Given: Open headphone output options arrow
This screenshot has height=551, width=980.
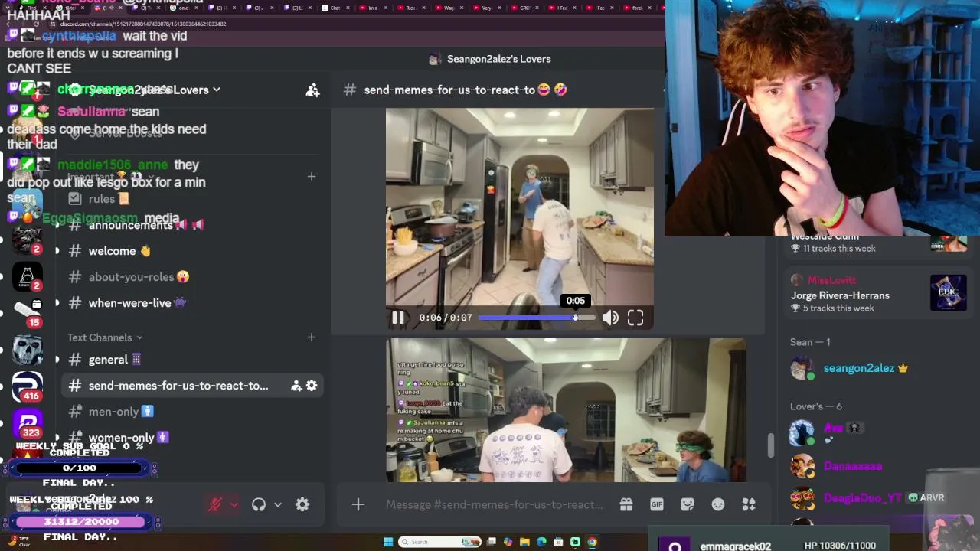Looking at the screenshot, I should click(x=278, y=504).
